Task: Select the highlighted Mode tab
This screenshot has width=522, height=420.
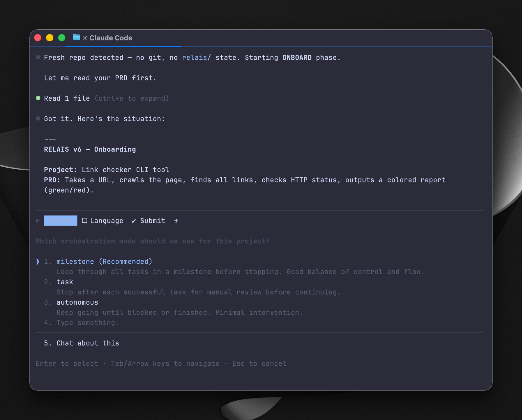Action: 60,221
